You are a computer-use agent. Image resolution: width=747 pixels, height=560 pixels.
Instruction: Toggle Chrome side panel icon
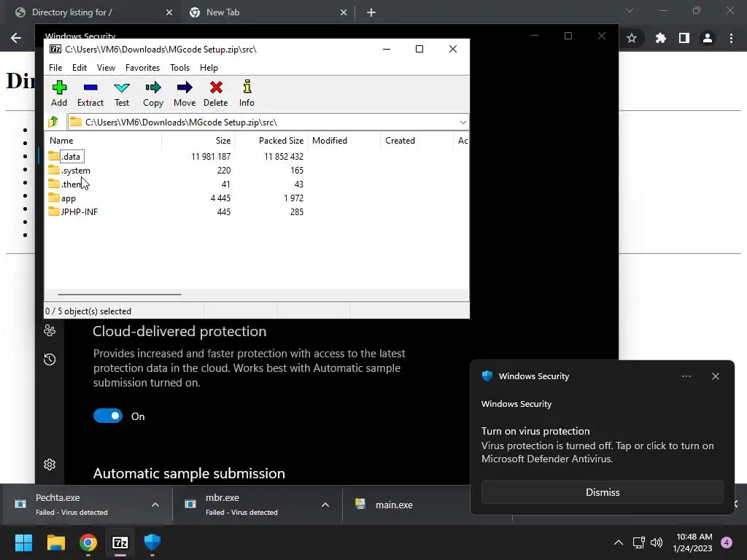click(x=684, y=38)
